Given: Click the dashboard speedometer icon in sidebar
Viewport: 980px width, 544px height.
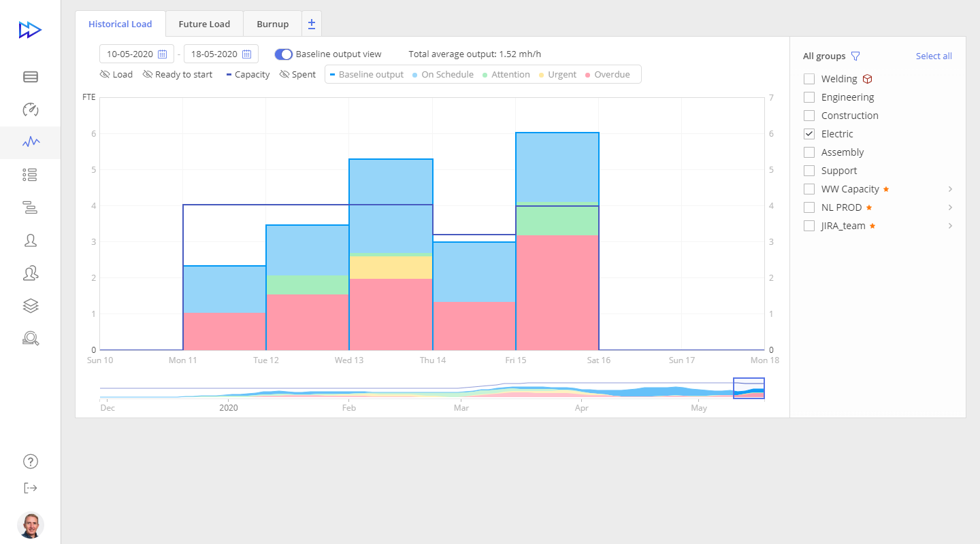Looking at the screenshot, I should pos(31,109).
